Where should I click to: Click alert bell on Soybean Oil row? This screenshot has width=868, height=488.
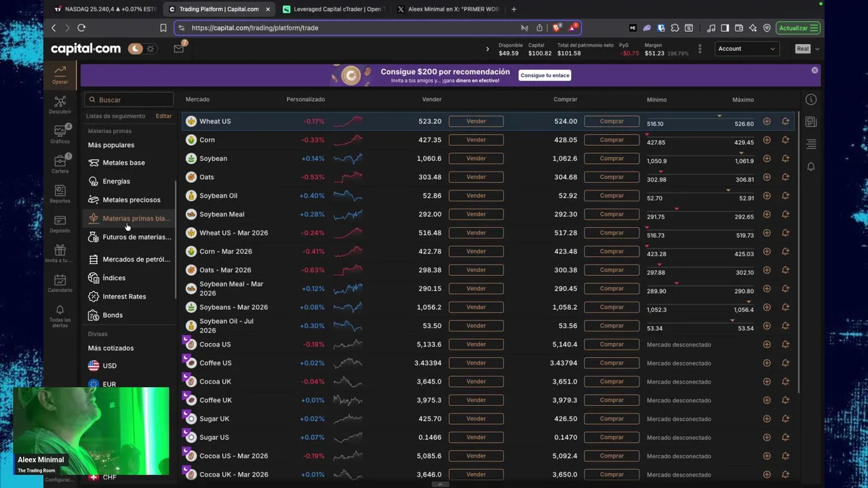click(x=785, y=196)
